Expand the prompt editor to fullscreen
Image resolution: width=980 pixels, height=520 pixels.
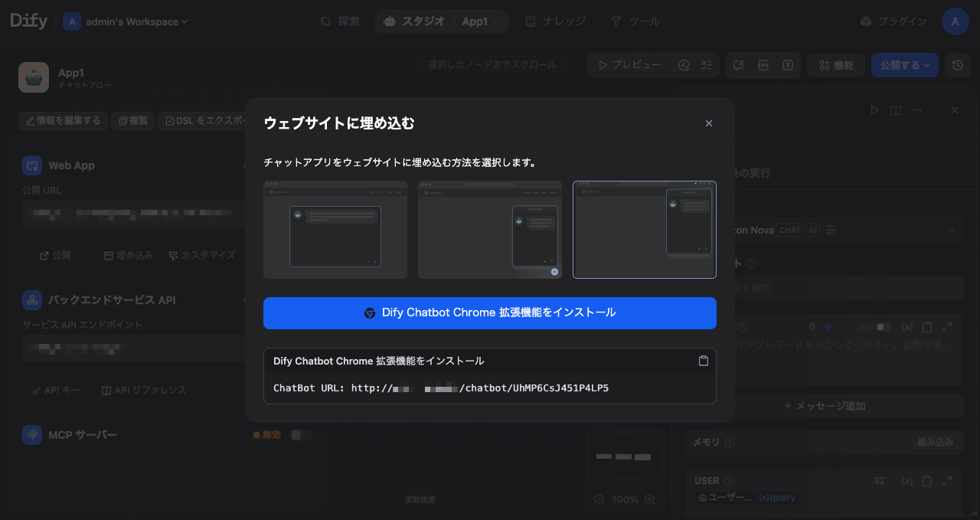(946, 326)
